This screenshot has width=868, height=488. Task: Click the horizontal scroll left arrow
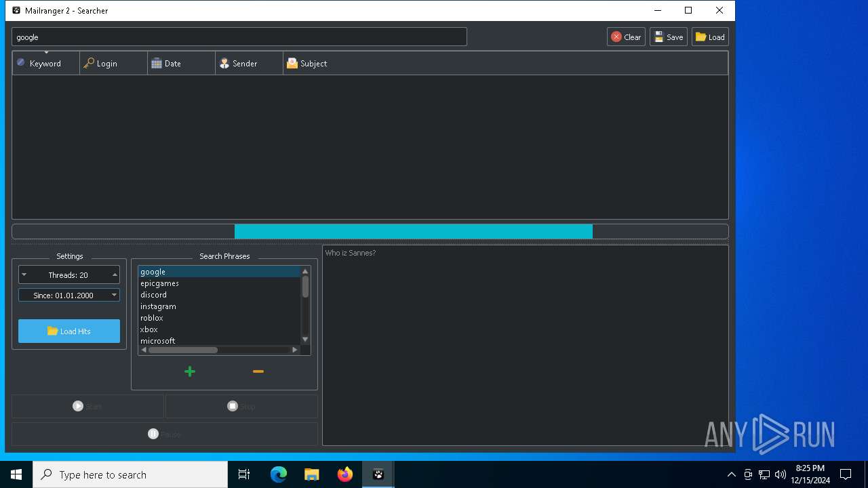[x=144, y=350]
